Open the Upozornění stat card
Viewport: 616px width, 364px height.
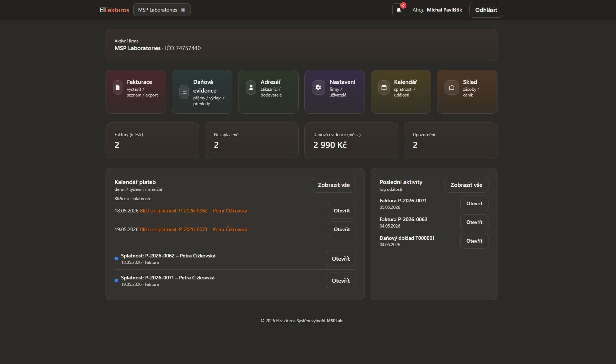[450, 141]
